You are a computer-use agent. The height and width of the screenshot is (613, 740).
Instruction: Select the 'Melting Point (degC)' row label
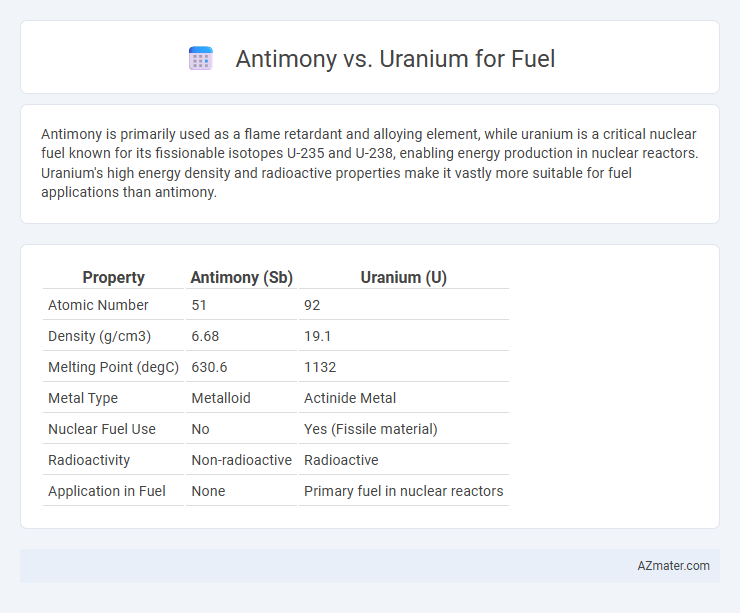coord(113,367)
